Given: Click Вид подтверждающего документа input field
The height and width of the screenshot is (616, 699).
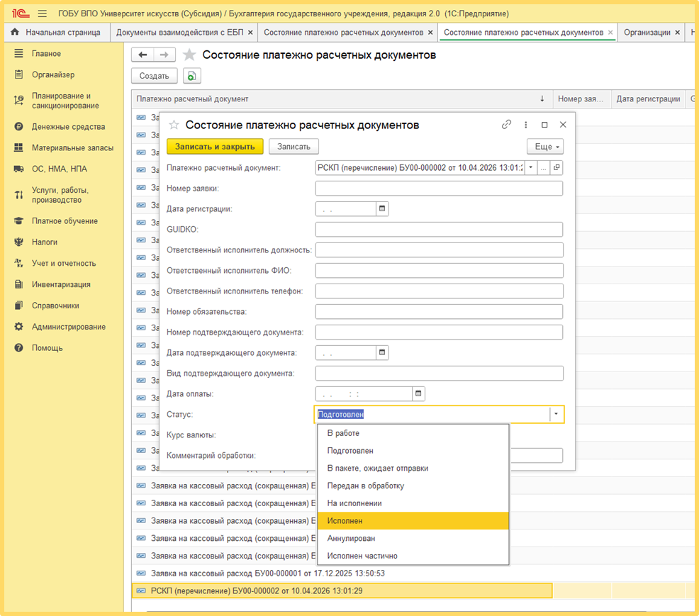Looking at the screenshot, I should (x=439, y=373).
